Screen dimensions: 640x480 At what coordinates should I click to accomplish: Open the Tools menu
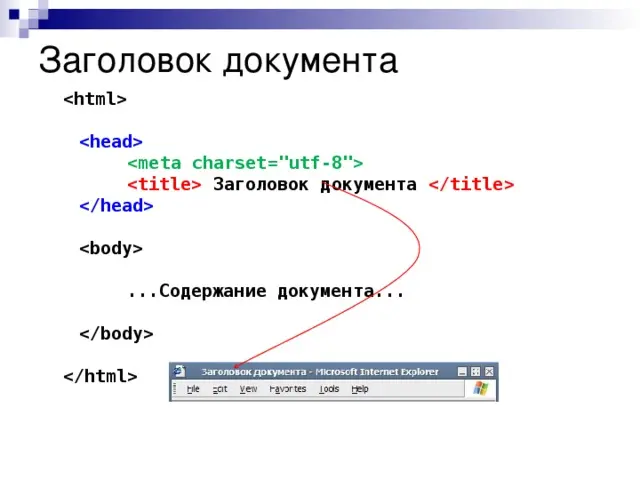(x=329, y=389)
